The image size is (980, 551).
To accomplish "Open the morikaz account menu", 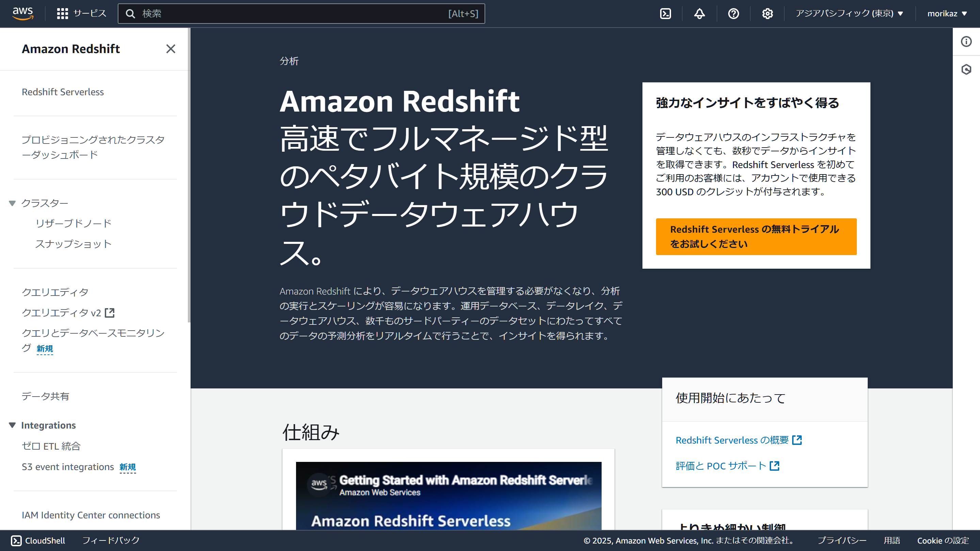I will (x=947, y=14).
